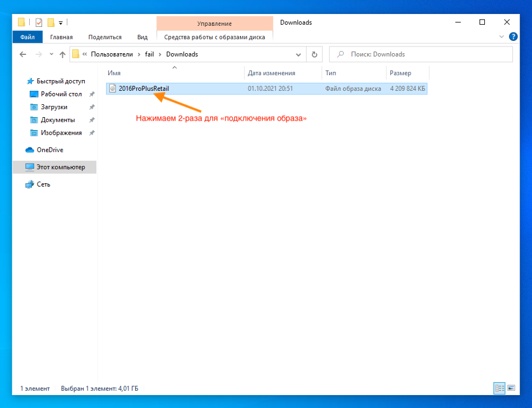Click the New folder quick access icon
Screen dimensions: 532x408
[51, 23]
